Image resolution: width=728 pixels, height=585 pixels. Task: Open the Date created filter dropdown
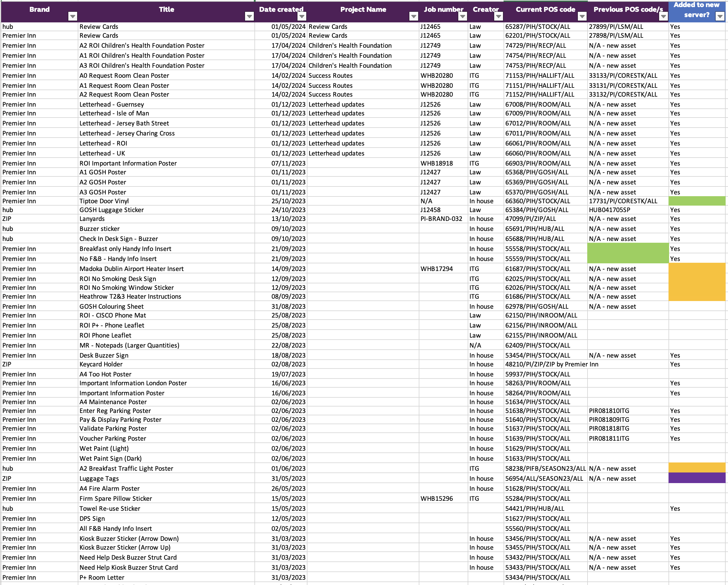(302, 16)
